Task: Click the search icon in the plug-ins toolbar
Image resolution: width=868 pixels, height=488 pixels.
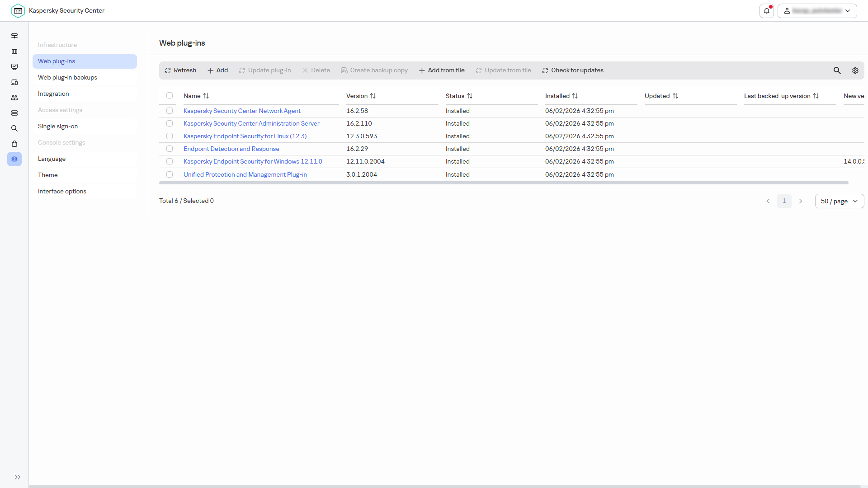Action: [x=837, y=70]
